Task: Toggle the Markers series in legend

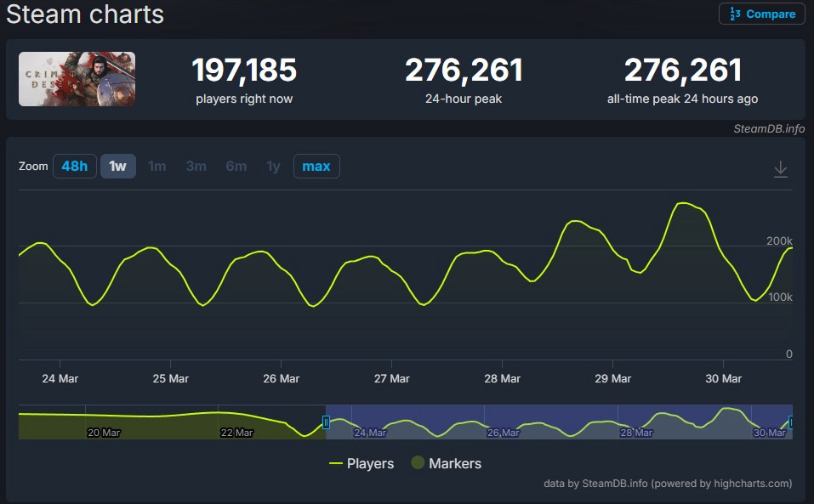Action: point(446,463)
